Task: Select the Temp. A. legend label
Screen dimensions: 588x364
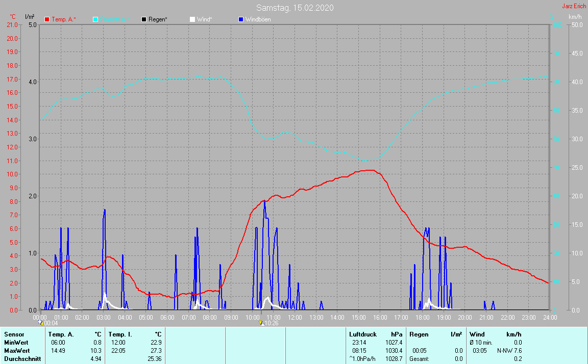Action: point(63,19)
